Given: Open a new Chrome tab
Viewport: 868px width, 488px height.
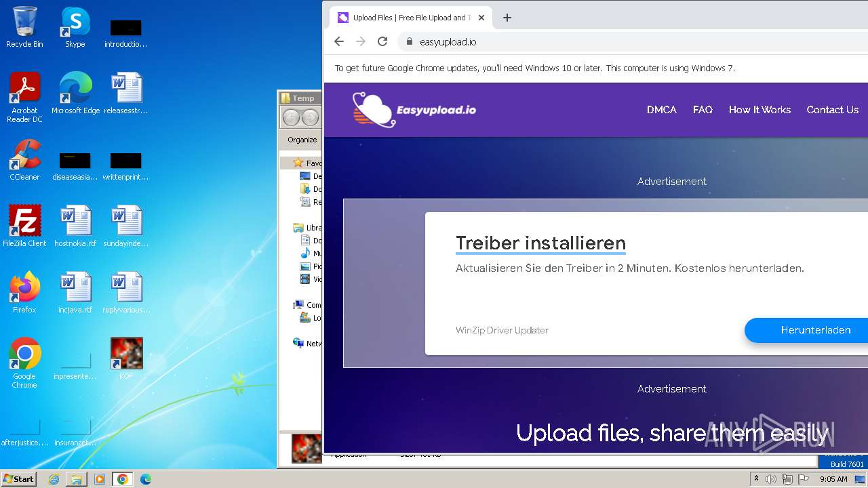Looking at the screenshot, I should (507, 18).
